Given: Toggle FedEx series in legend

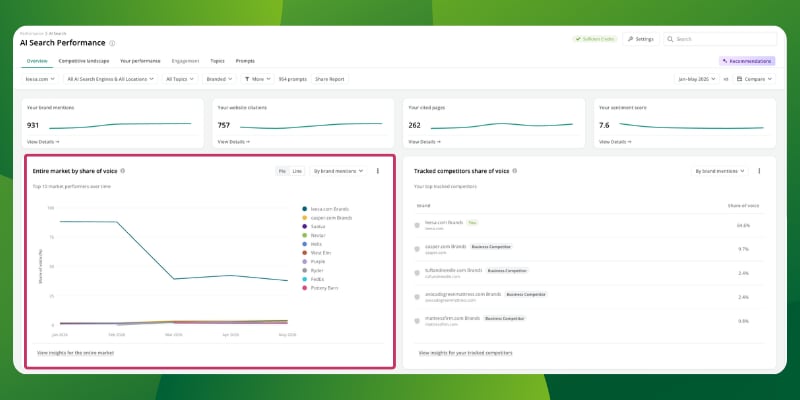Looking at the screenshot, I should (x=313, y=279).
